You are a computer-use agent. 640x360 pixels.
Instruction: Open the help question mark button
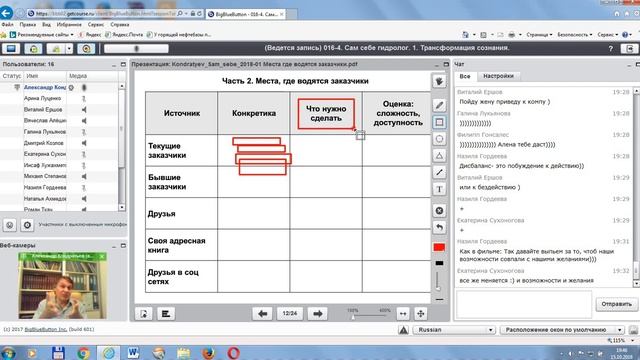[x=611, y=49]
